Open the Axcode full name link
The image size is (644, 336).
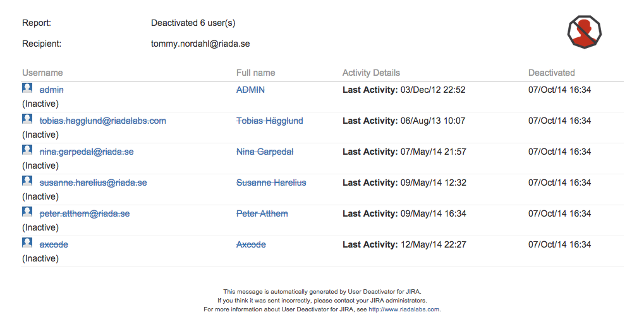click(251, 244)
